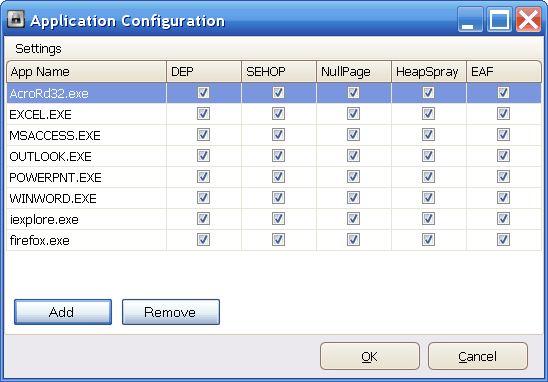Select the firefox.exe row
Viewport: 548px width, 382px height.
click(x=274, y=240)
